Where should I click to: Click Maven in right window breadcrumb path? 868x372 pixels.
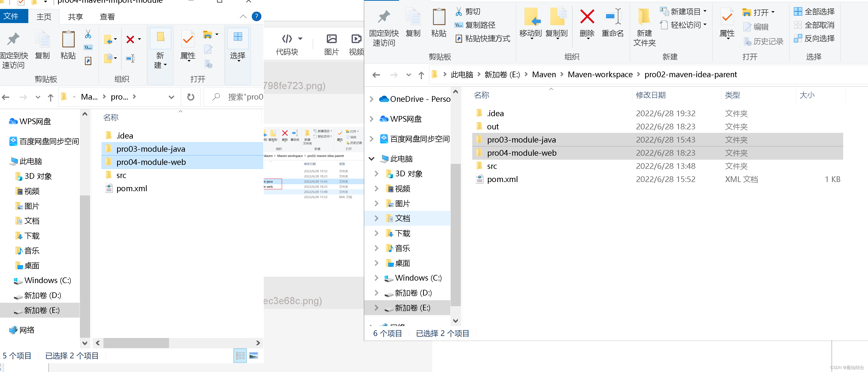(544, 74)
